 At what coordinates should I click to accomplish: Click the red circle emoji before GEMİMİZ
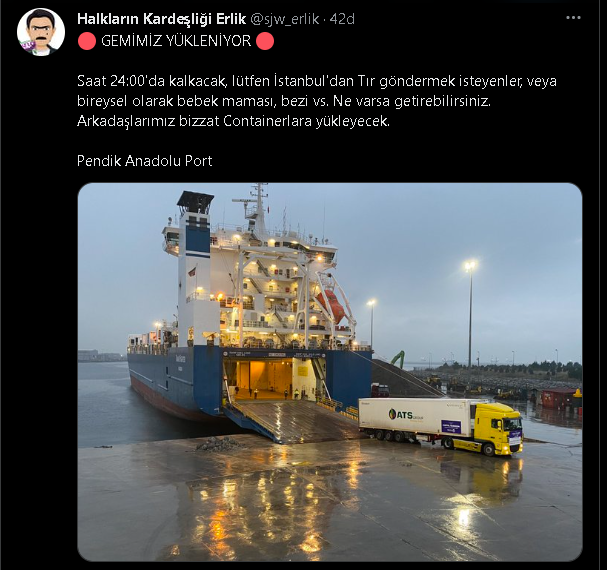pyautogui.click(x=87, y=41)
